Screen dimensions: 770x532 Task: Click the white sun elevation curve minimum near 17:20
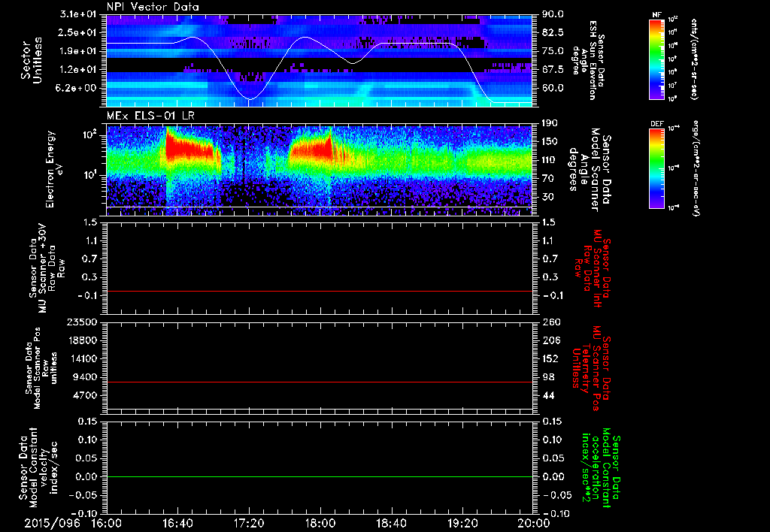[x=250, y=99]
